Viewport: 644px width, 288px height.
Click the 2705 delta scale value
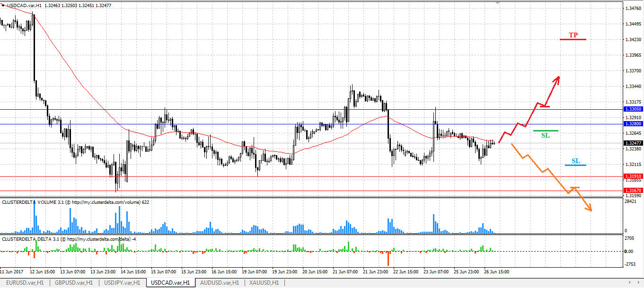630,238
